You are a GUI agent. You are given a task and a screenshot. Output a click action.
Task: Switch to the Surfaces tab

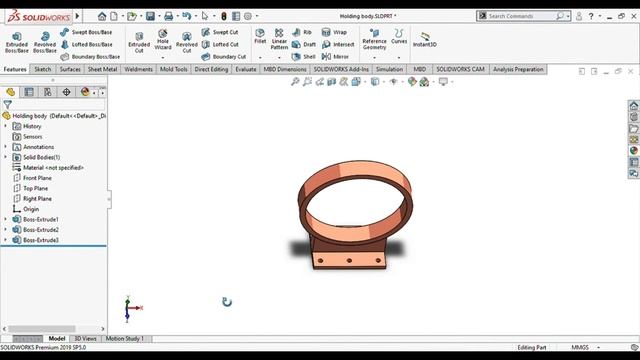pyautogui.click(x=70, y=69)
